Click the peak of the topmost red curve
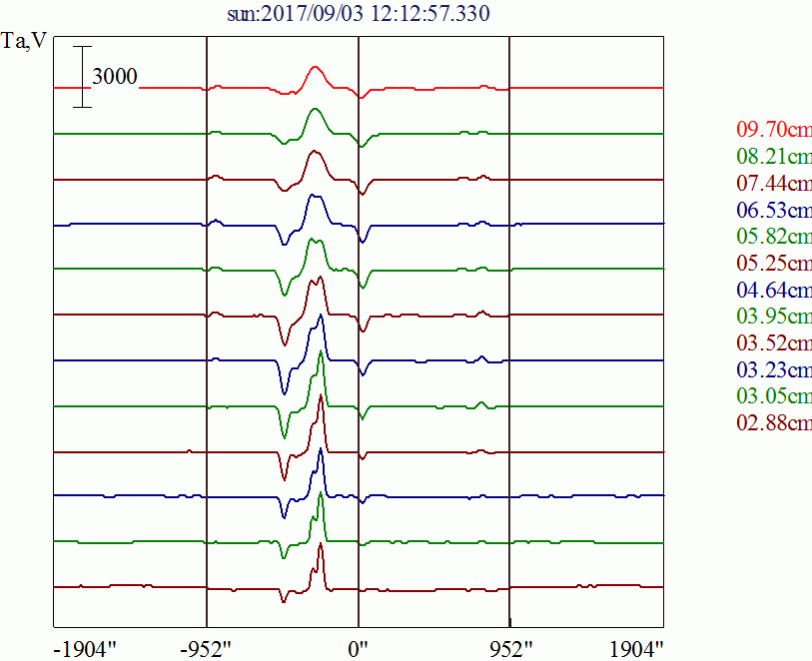812x661 pixels. (x=315, y=67)
